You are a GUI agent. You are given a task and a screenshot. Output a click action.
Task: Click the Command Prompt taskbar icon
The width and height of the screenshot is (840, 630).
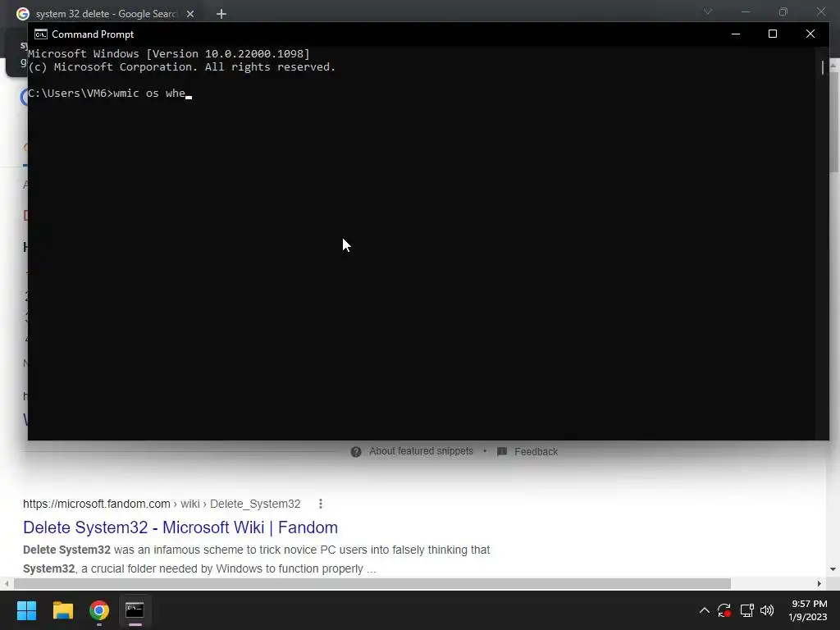(135, 610)
